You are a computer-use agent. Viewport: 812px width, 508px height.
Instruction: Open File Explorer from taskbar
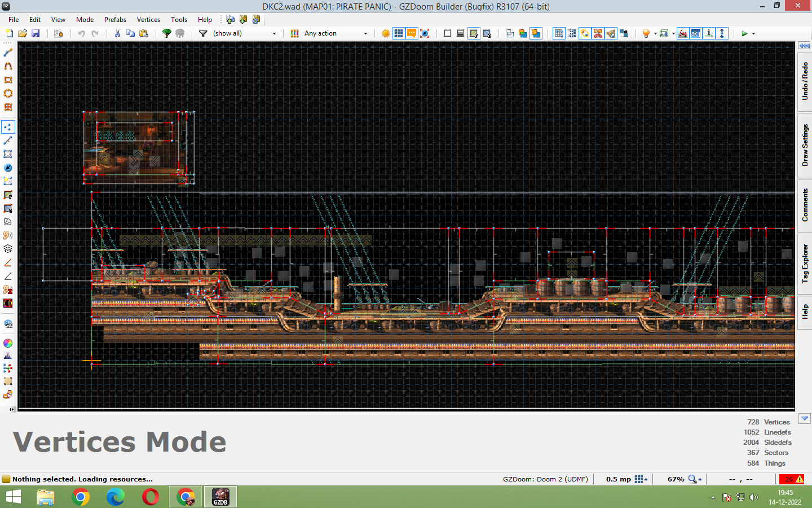[45, 497]
